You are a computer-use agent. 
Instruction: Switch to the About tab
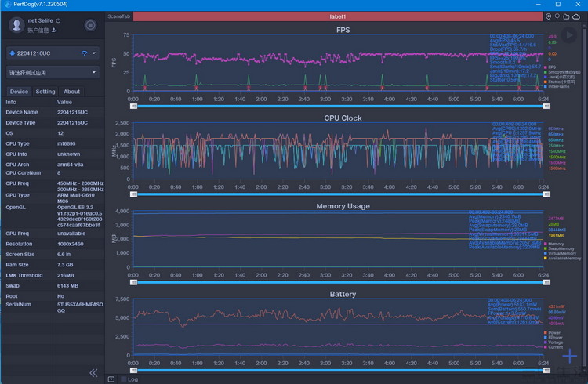(x=71, y=92)
